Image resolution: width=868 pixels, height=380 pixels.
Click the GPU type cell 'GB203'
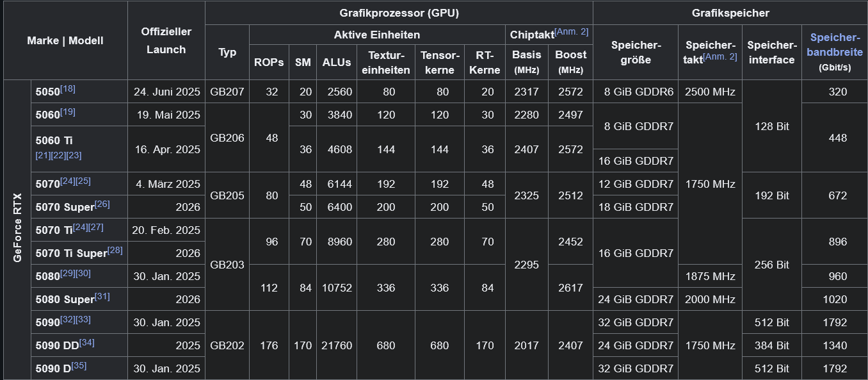[x=227, y=265]
